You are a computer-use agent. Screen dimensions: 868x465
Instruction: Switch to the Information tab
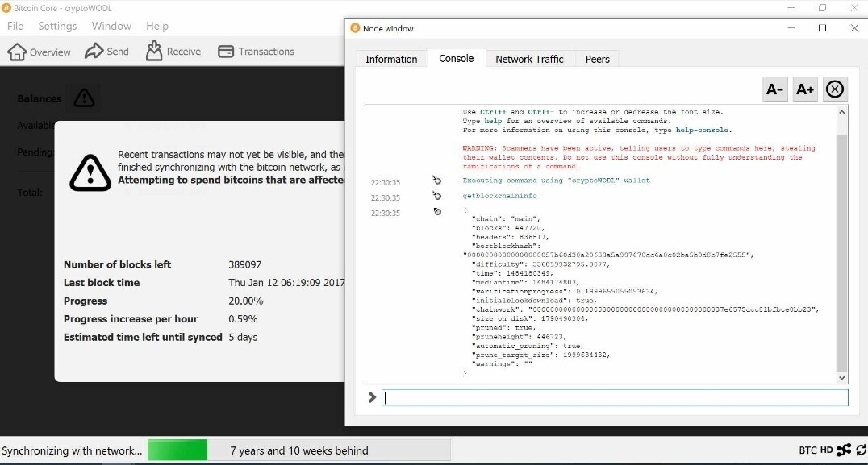pos(391,59)
